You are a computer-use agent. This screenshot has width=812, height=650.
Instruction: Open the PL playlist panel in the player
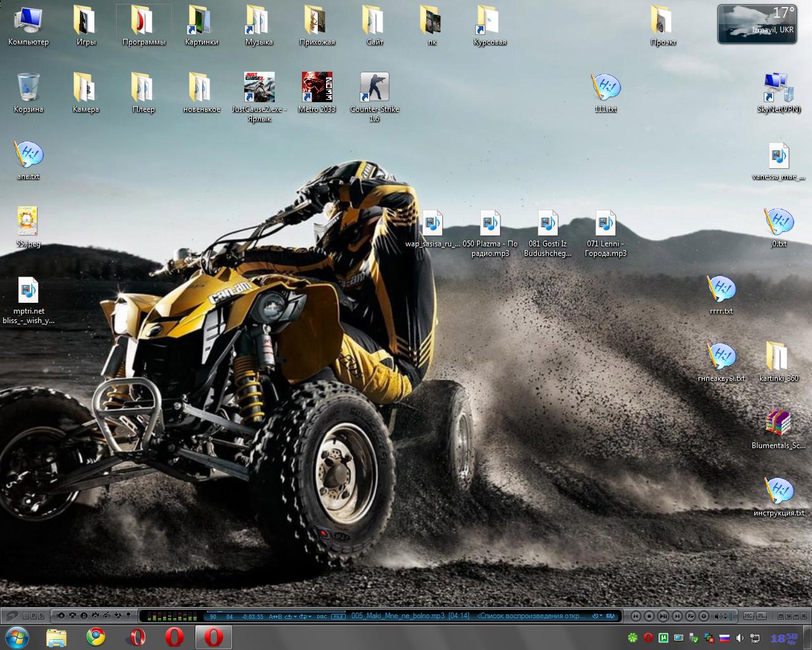coord(761,616)
